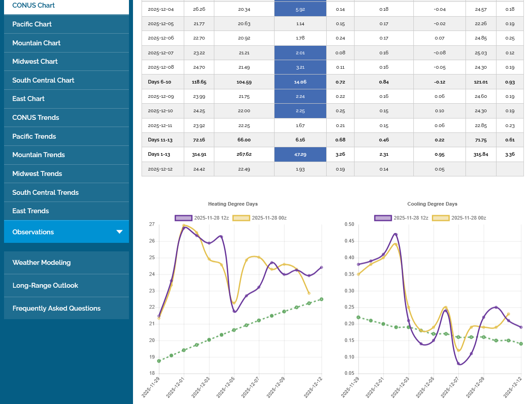Click the highlighted 47.29 cell in Days 1-13 row
This screenshot has width=532, height=404.
click(300, 154)
